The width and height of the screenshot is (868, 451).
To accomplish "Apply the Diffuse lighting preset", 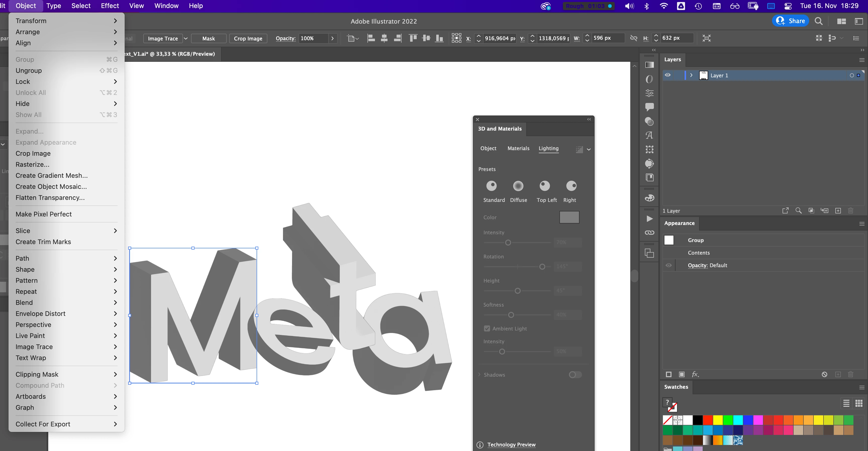I will pos(518,186).
